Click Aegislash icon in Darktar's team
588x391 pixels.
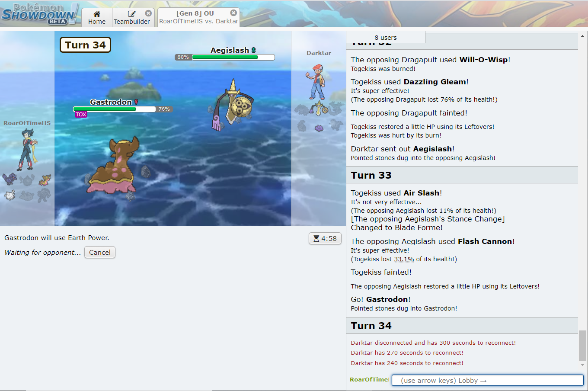pos(319,109)
